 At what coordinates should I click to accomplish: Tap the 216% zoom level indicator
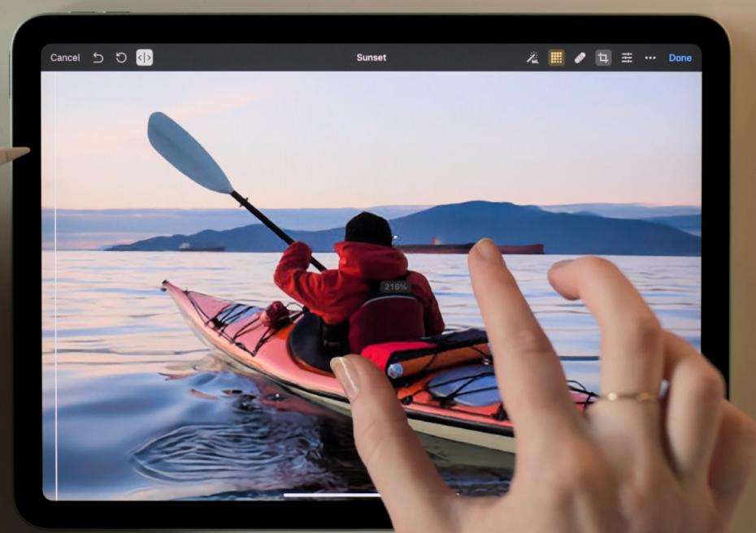coord(395,287)
